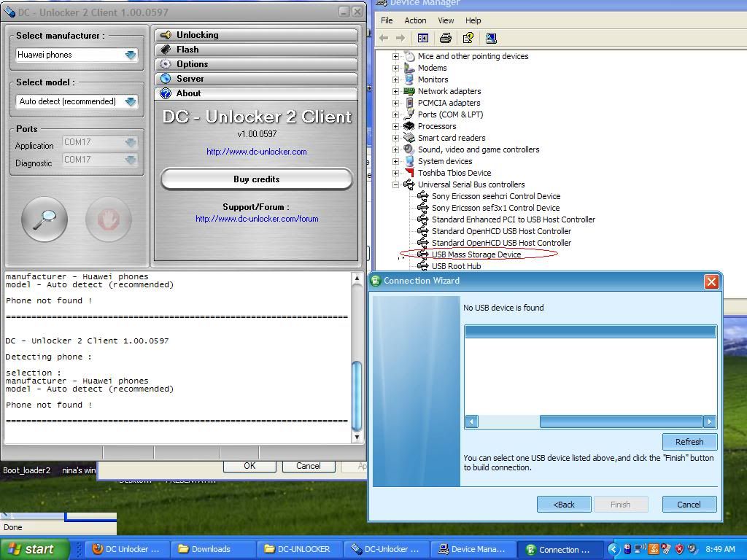Expand the Network adapters node
747x560 pixels.
396,91
